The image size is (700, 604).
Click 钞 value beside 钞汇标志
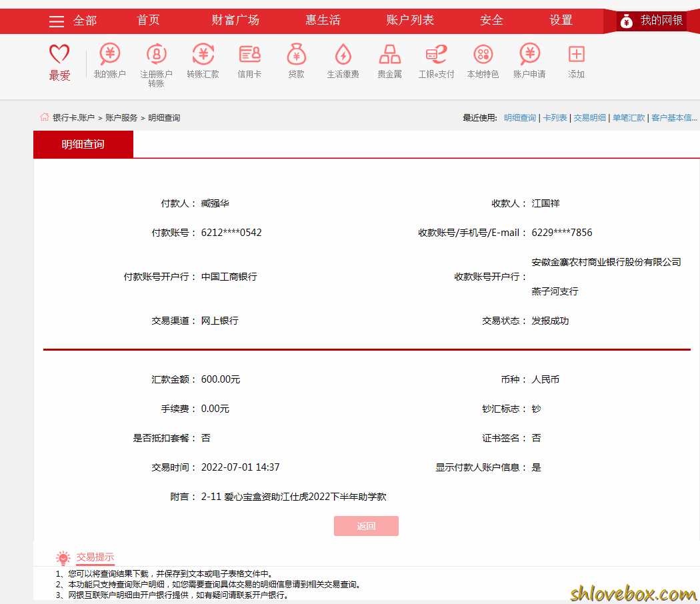tap(536, 409)
